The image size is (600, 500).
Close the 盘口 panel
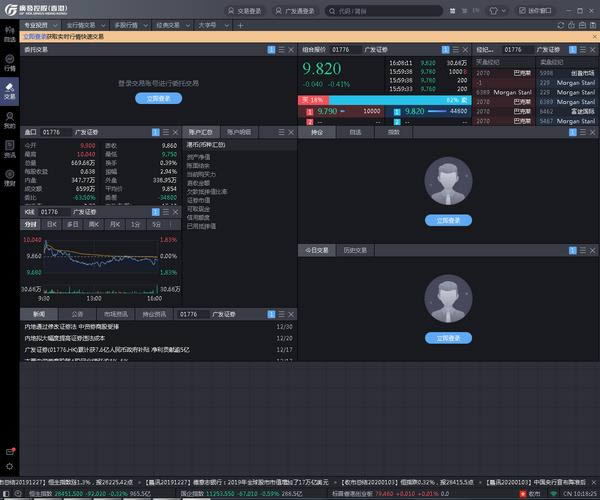coord(175,132)
